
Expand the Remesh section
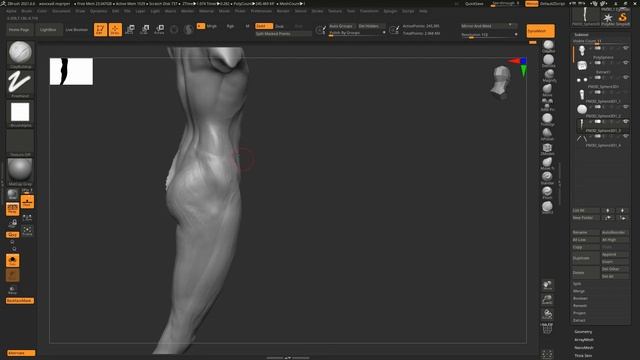(x=580, y=306)
